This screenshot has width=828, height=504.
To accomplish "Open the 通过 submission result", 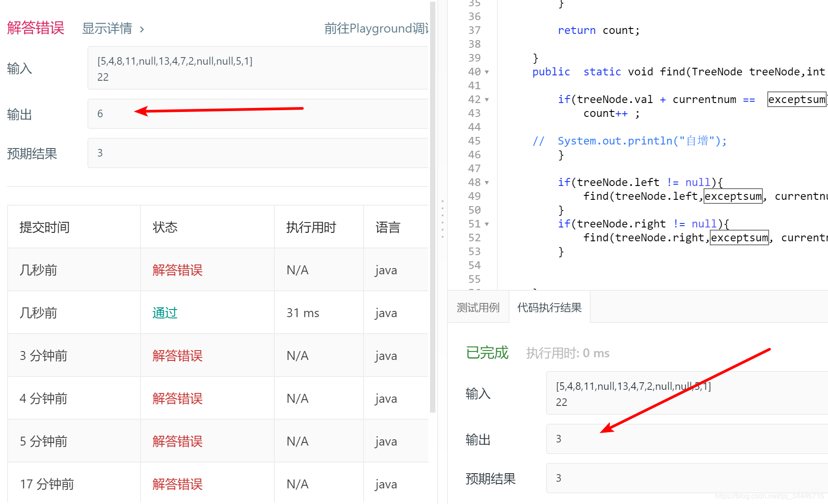I will (165, 313).
